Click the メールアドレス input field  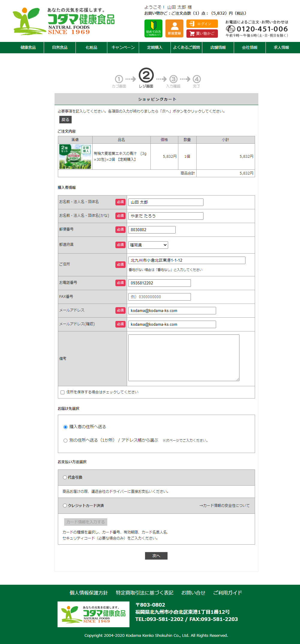(172, 311)
